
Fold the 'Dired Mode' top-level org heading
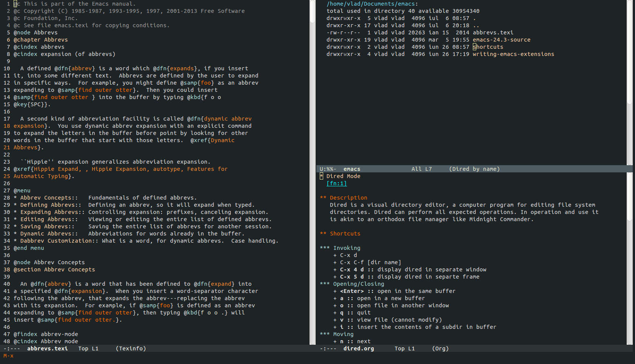click(x=340, y=176)
